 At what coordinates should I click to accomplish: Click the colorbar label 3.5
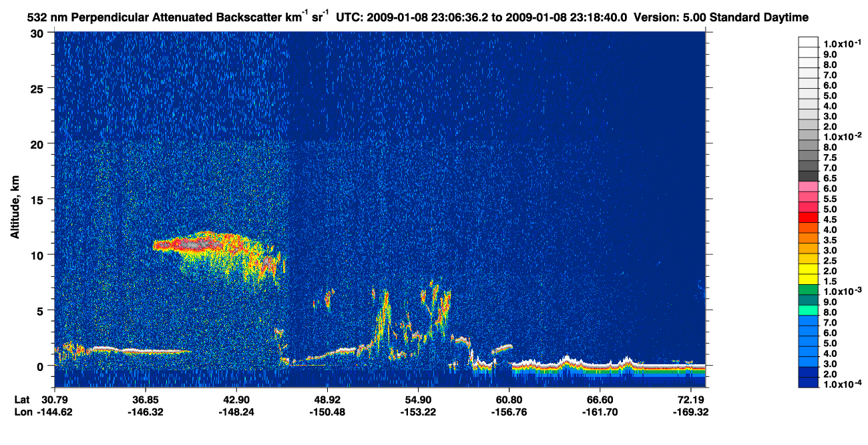(831, 240)
